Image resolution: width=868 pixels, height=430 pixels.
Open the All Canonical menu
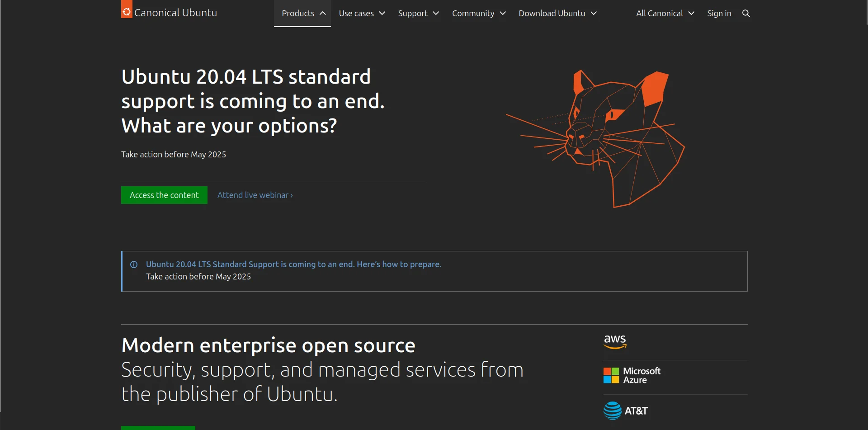pos(665,13)
